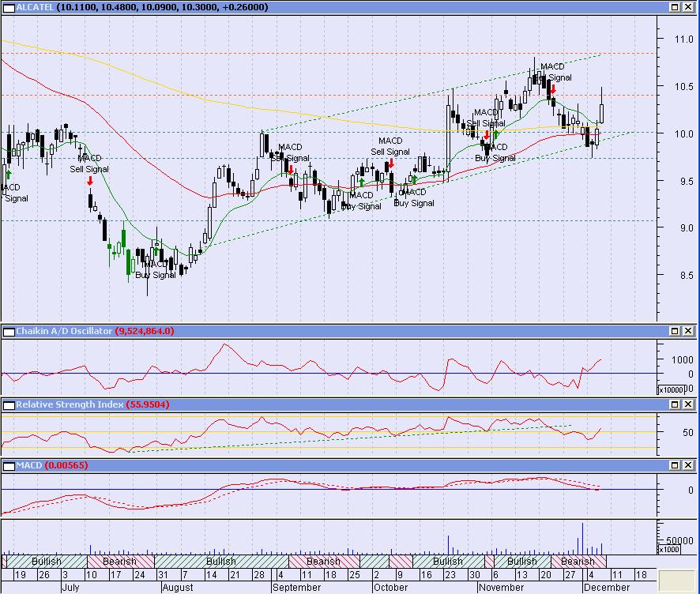The width and height of the screenshot is (700, 594).
Task: Select the Bullish ribbon segment in late June
Action: pos(47,562)
